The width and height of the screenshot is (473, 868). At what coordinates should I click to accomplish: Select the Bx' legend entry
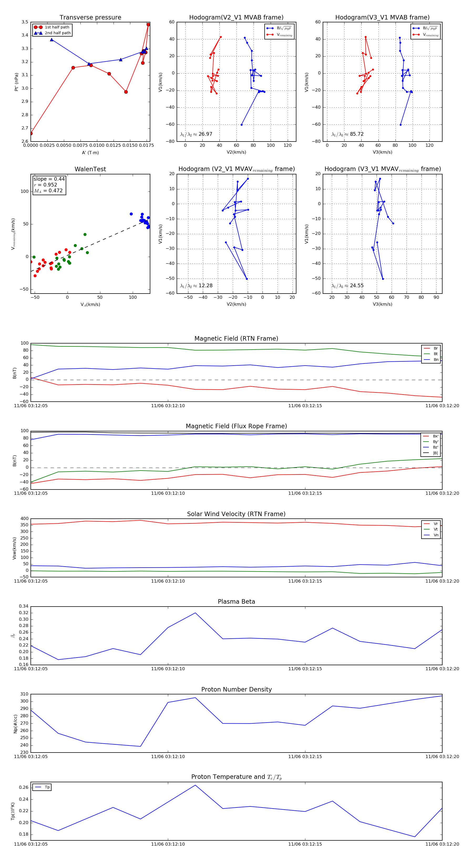click(x=431, y=436)
